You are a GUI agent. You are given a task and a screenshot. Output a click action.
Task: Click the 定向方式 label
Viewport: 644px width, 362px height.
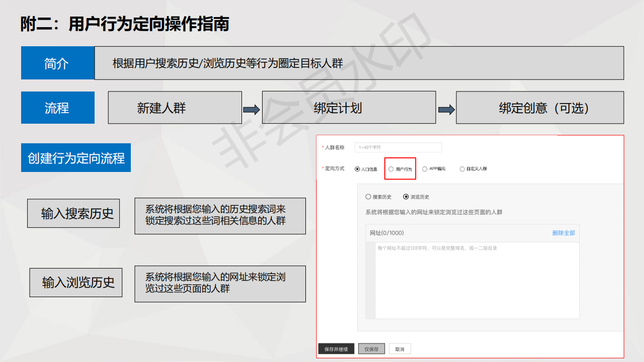335,168
